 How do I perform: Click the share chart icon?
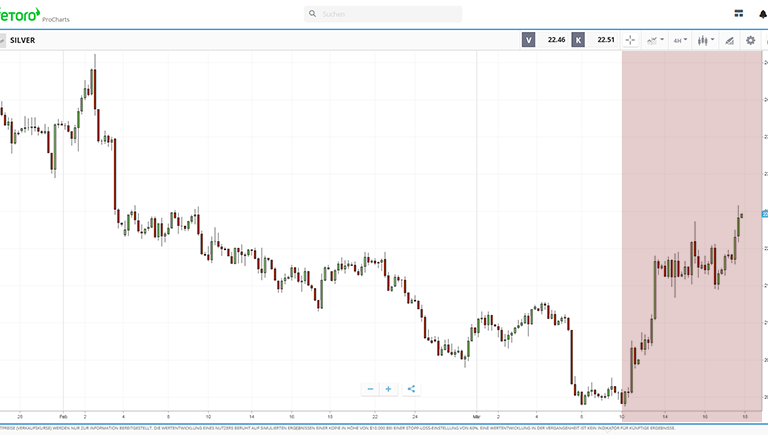(411, 388)
